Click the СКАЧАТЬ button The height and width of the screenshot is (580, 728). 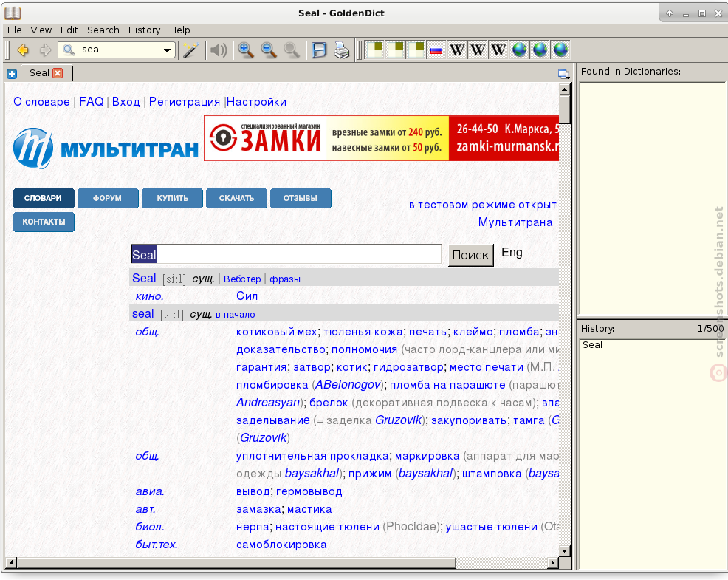236,199
